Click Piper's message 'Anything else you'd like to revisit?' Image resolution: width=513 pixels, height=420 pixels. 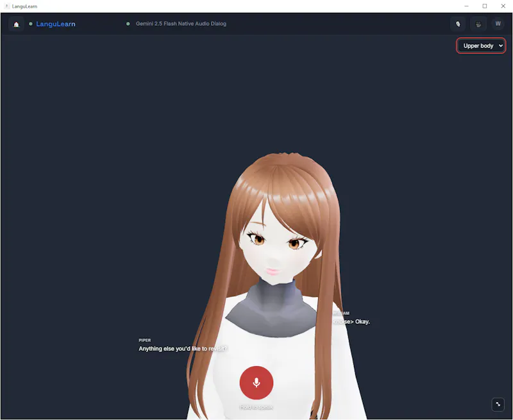(183, 349)
